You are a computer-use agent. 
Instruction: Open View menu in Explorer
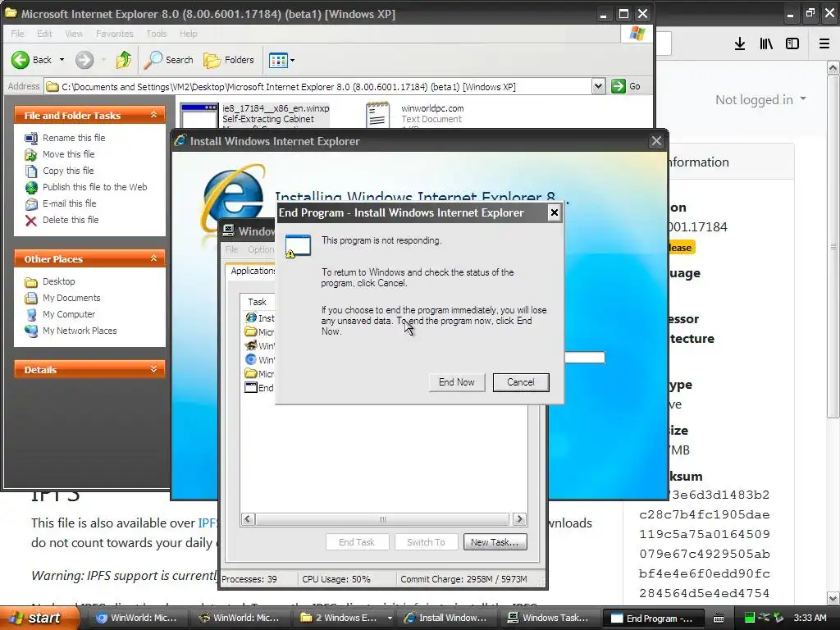74,34
